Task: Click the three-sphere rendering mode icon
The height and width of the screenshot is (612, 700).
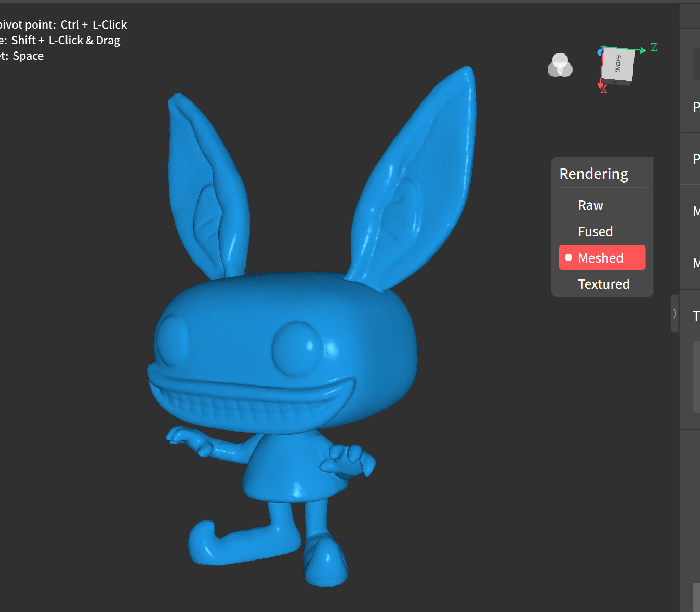Action: (x=560, y=66)
